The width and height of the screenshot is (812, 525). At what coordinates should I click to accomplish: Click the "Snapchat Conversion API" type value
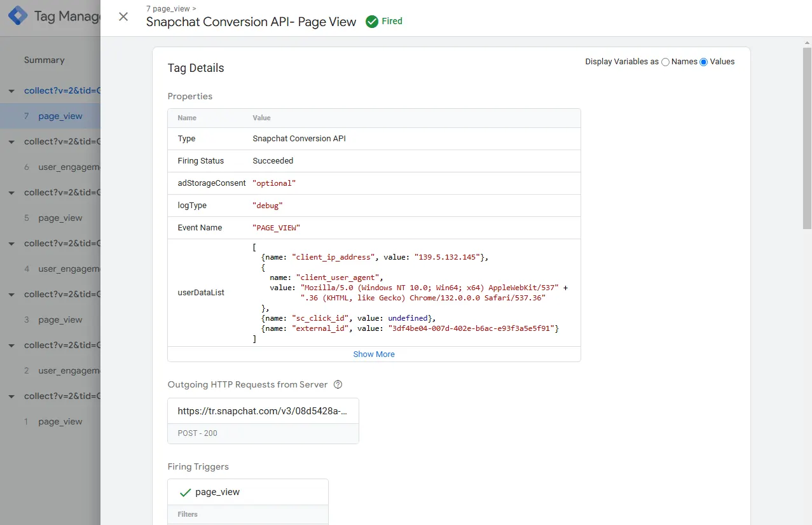[299, 139]
